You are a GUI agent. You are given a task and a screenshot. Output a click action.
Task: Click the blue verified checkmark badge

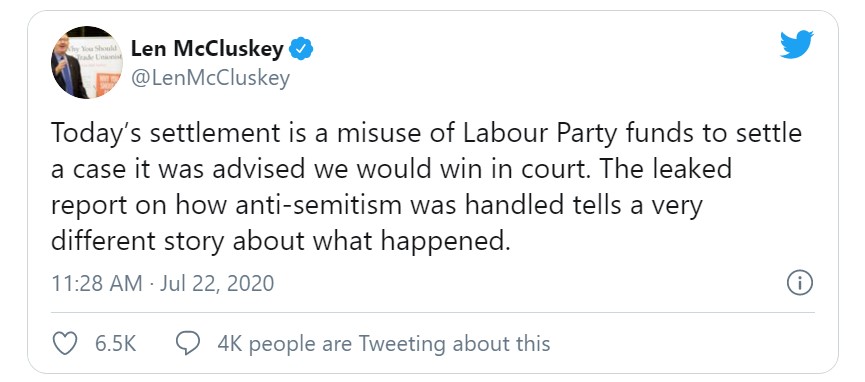coord(301,49)
